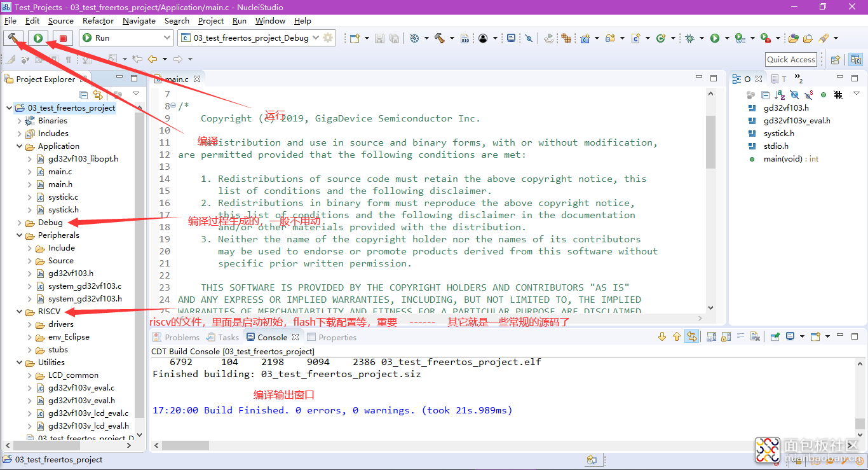Collapse the RISCV folder
Image resolution: width=868 pixels, height=470 pixels.
(19, 312)
